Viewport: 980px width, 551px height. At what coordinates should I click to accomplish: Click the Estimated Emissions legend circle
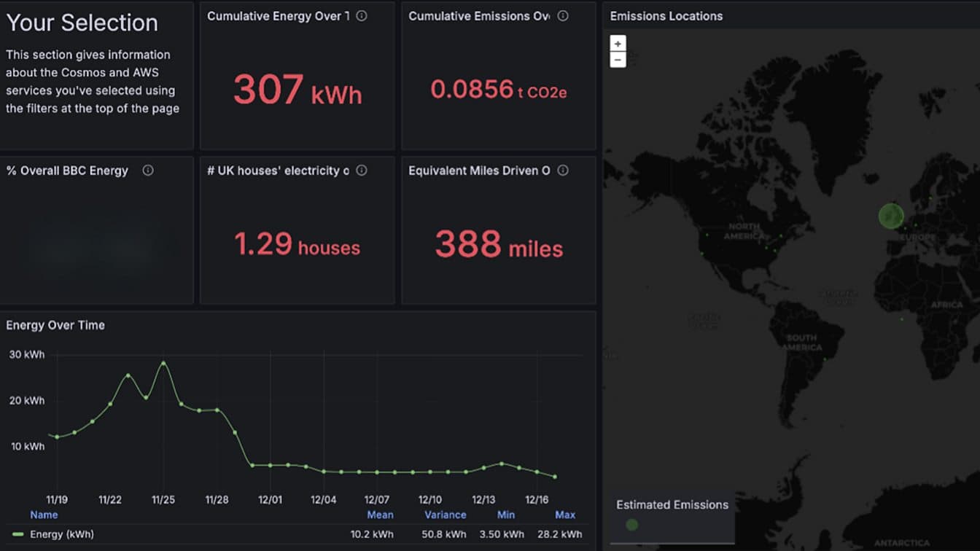[x=631, y=524]
